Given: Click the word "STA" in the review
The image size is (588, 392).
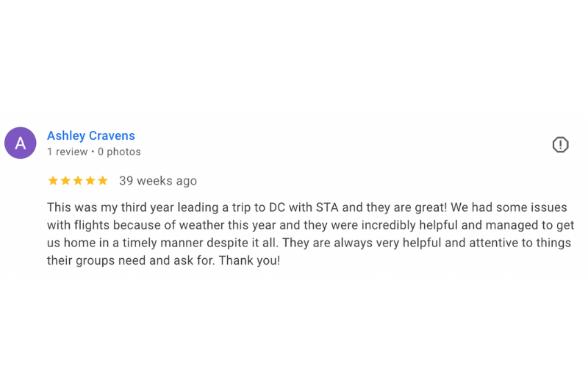Looking at the screenshot, I should click(329, 207).
